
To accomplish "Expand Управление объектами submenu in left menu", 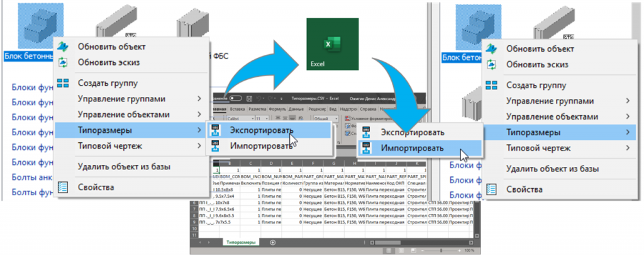I will (199, 115).
